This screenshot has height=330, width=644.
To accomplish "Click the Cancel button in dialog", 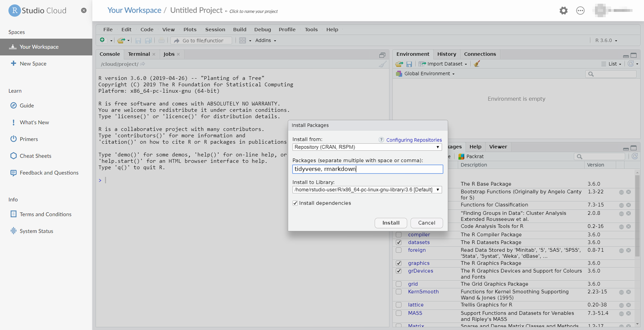I will tap(427, 223).
